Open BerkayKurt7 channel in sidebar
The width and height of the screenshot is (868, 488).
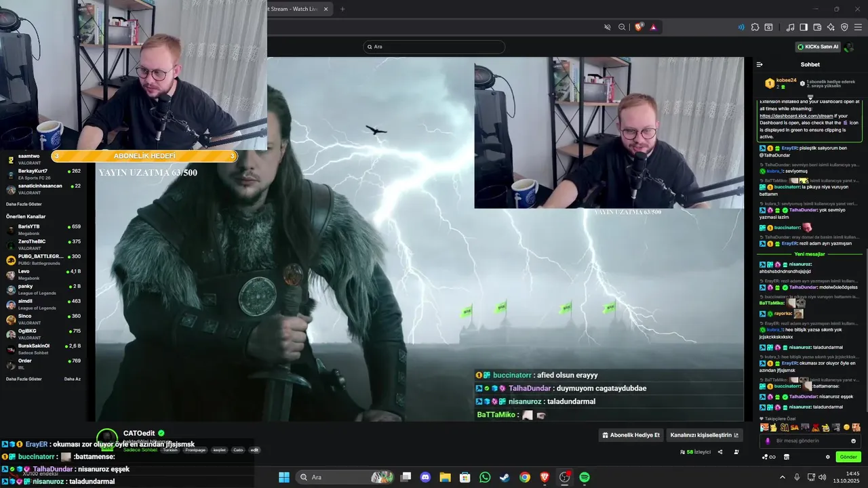(x=43, y=174)
